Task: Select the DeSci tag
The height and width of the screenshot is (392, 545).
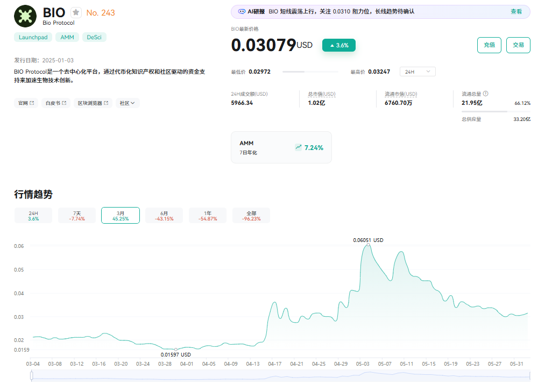Action: [x=94, y=37]
